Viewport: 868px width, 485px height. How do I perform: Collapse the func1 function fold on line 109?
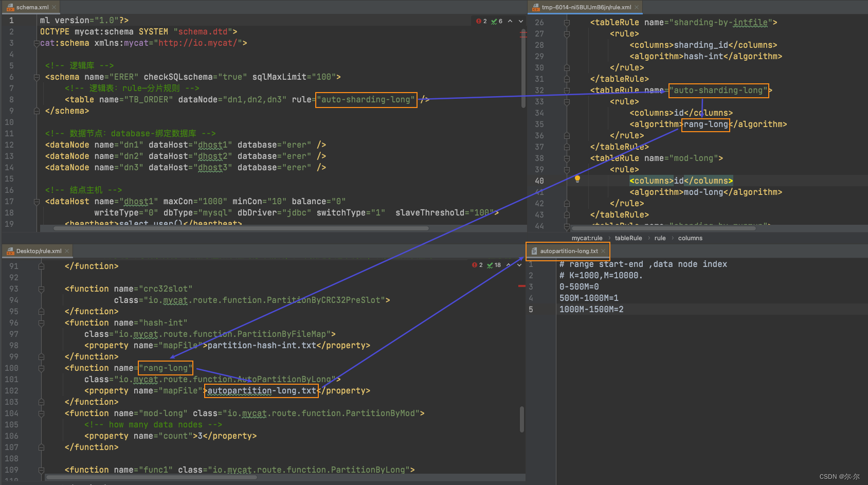[x=41, y=470]
